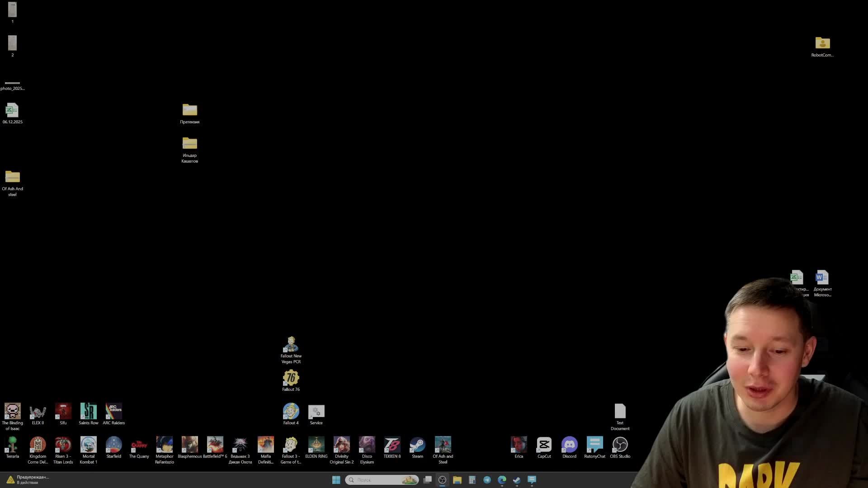Viewport: 868px width, 488px height.
Task: Click the Предупреждение warning widget
Action: 27,479
